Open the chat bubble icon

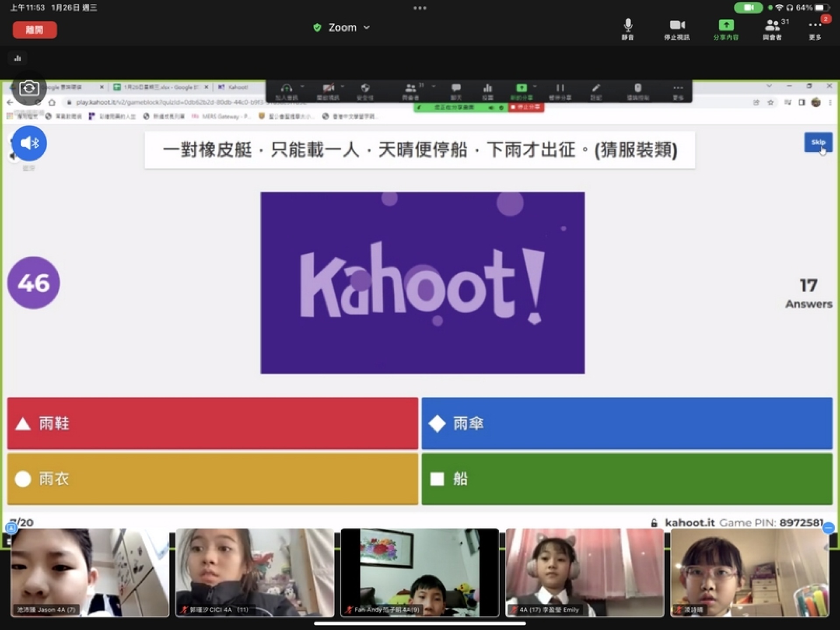(x=456, y=91)
